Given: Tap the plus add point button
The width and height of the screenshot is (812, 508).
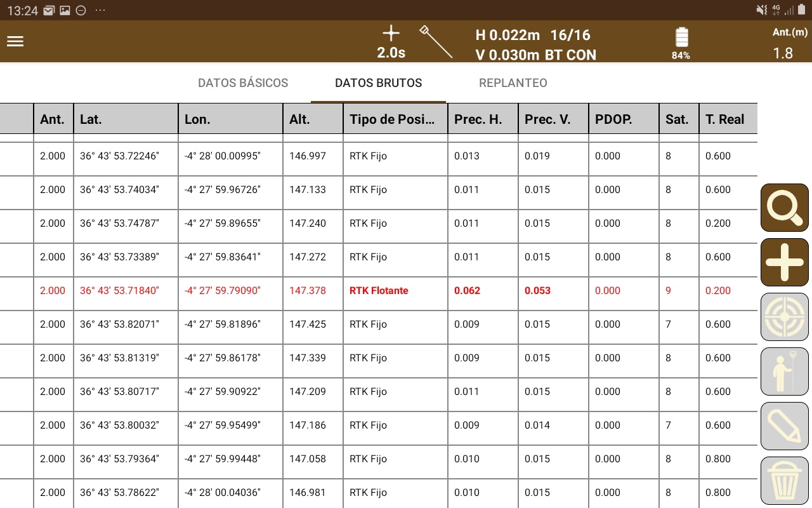Looking at the screenshot, I should [x=785, y=262].
